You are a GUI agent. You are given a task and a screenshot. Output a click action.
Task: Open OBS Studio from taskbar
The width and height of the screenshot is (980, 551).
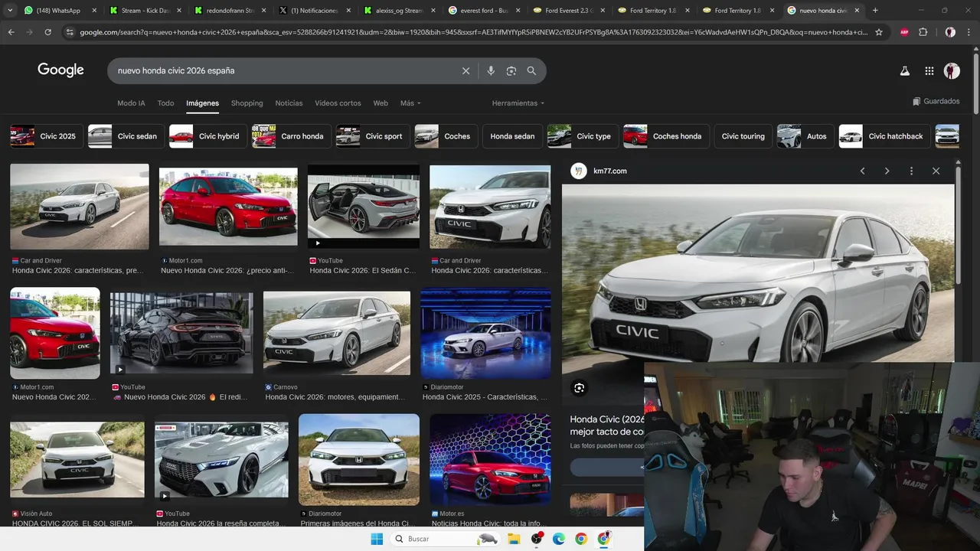(x=537, y=539)
